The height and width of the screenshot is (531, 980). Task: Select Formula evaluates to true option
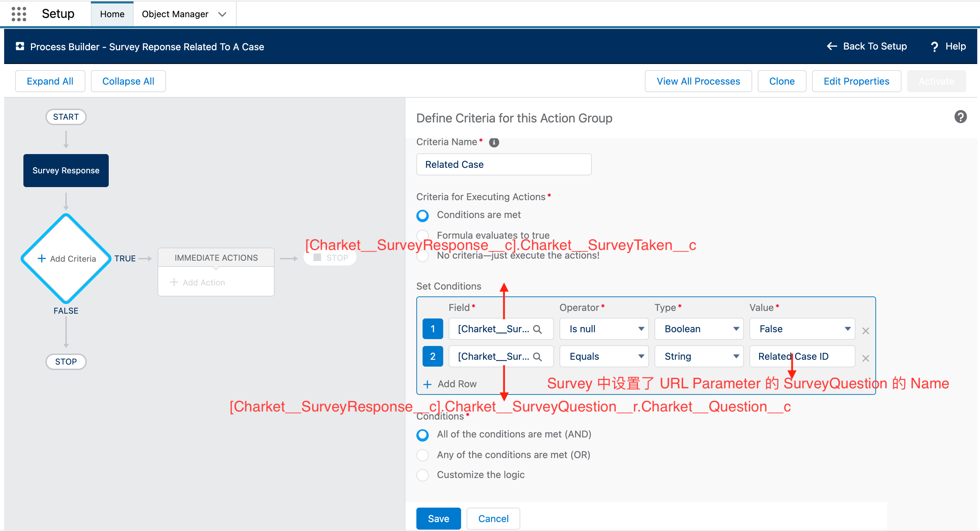423,235
